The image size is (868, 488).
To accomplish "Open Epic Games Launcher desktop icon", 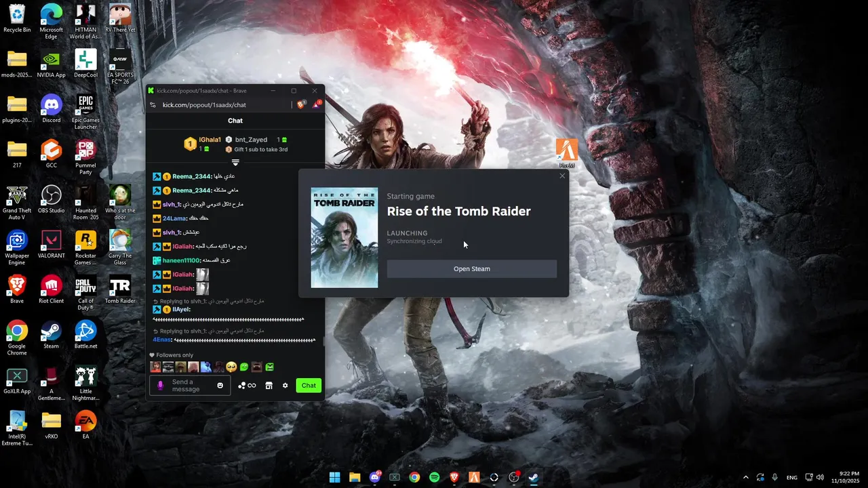I will pos(85,112).
